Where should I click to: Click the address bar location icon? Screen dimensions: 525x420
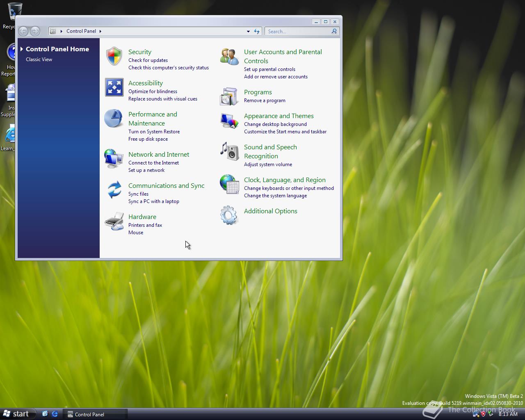[x=53, y=31]
